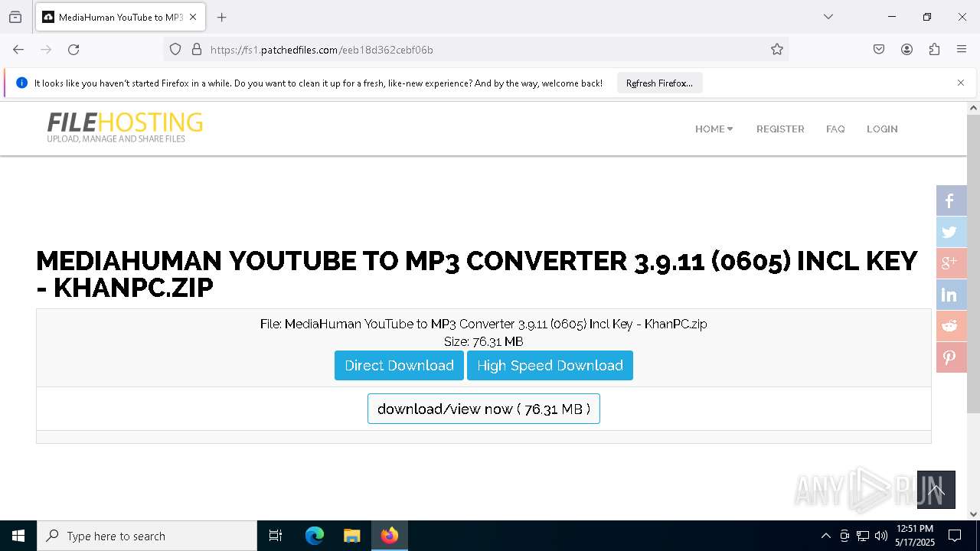Image resolution: width=980 pixels, height=551 pixels.
Task: Click the Reddit share icon
Action: click(951, 327)
